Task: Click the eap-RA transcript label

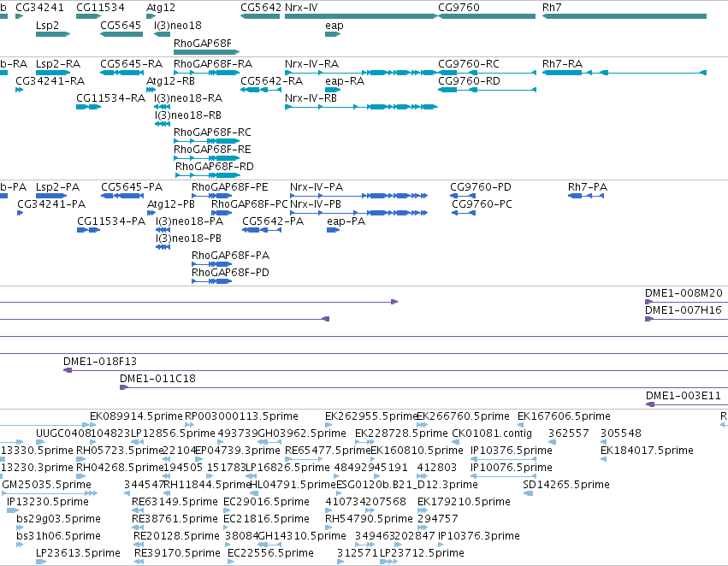Action: coord(345,82)
